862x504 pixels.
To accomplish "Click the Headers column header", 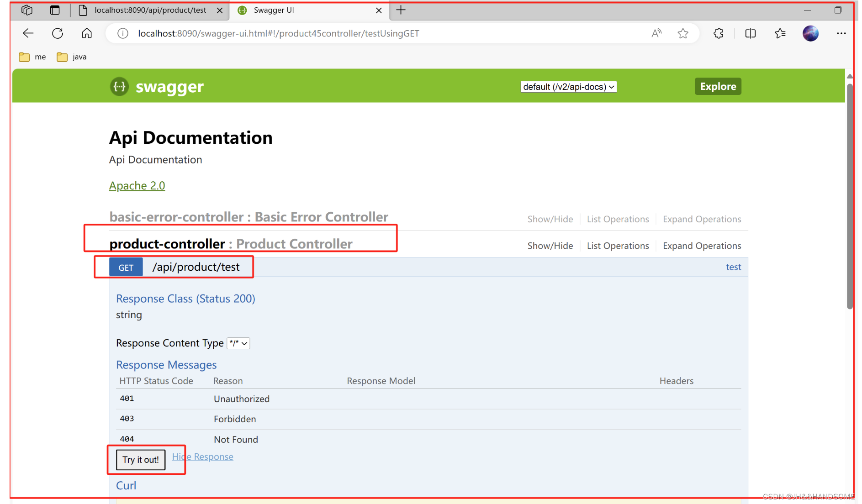I will 676,381.
